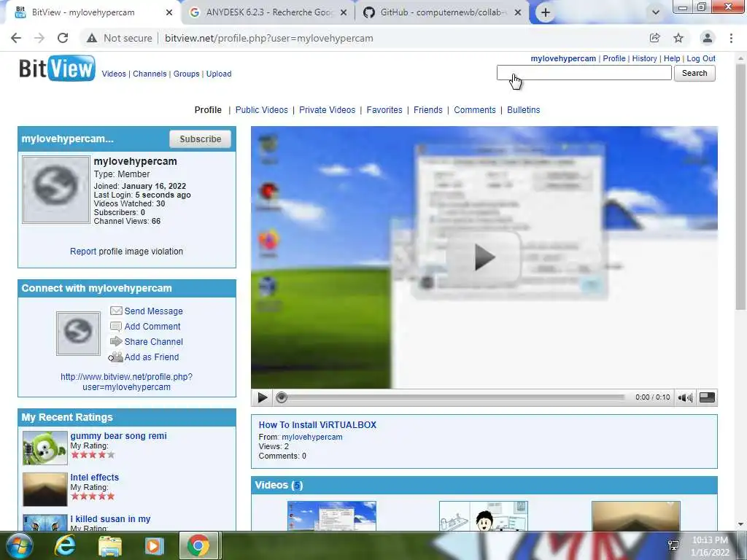Reload the page with refresh icon
This screenshot has height=560, width=747.
(x=63, y=38)
